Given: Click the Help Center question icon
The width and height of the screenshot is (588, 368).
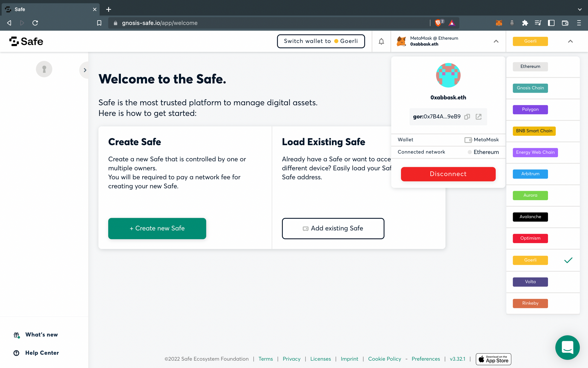Looking at the screenshot, I should (x=16, y=353).
